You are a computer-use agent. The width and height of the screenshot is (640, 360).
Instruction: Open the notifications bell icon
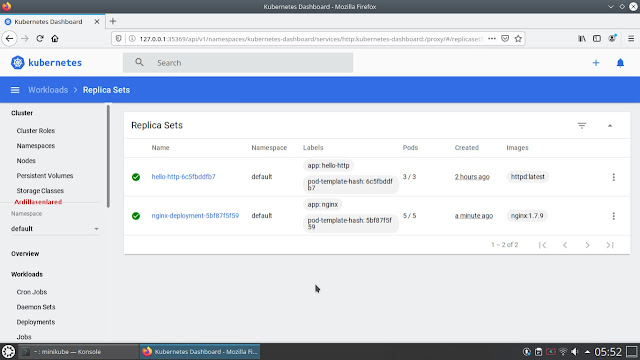[x=620, y=63]
